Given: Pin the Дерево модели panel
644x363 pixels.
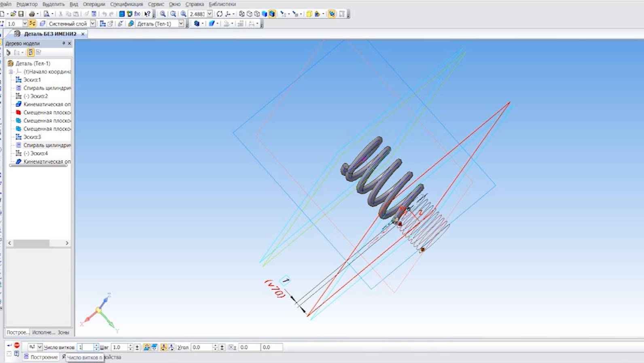Looking at the screenshot, I should 64,43.
